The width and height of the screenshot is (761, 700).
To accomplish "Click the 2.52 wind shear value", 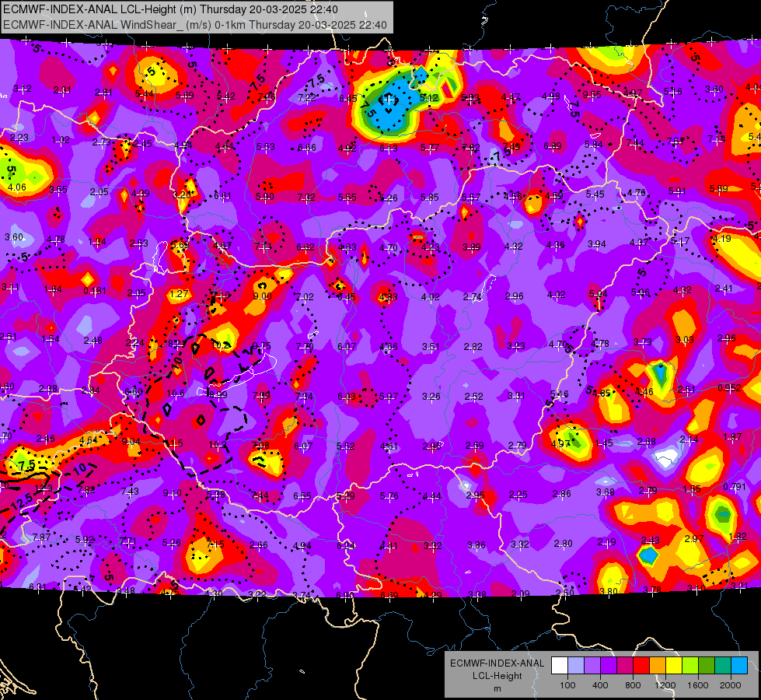I will [x=473, y=397].
